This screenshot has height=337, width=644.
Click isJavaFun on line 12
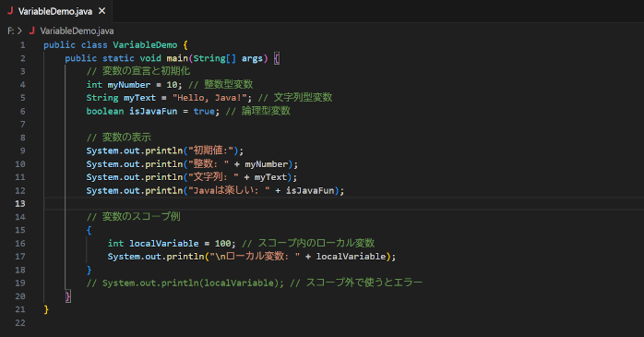coord(310,191)
